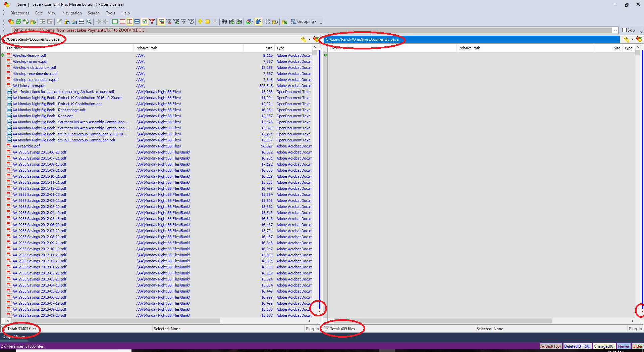Click the yellow up arrow icon
Screen dimensions: 644x352
pyautogui.click(x=200, y=21)
